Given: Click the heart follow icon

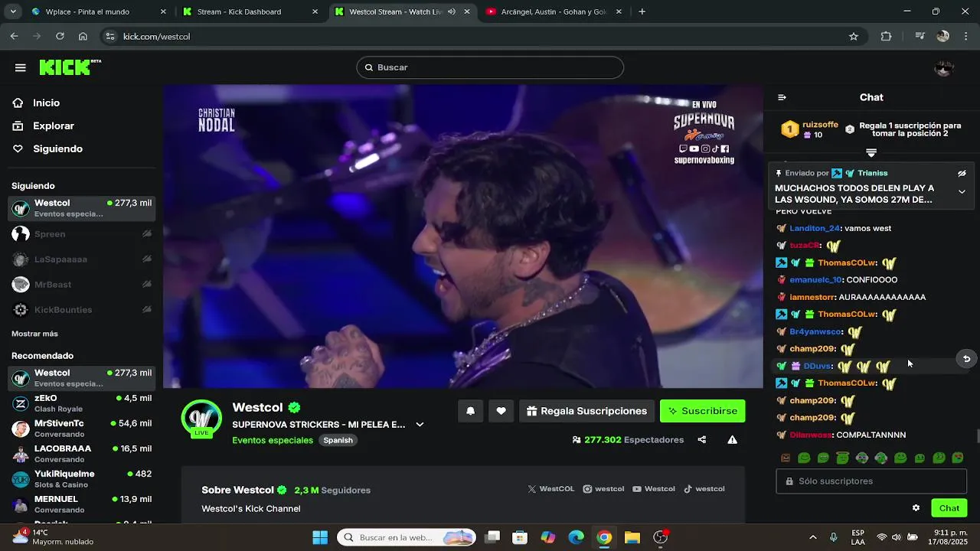Looking at the screenshot, I should click(x=501, y=411).
